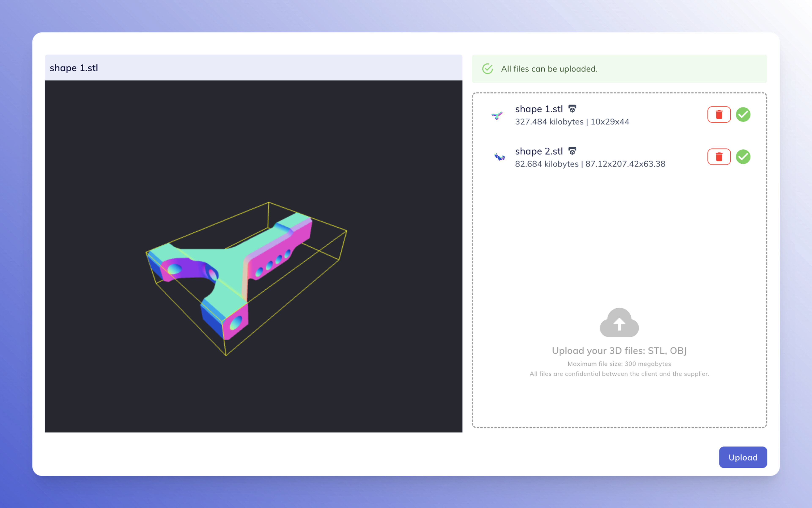
Task: Delete shape 1.stl with the trash icon
Action: pos(719,115)
